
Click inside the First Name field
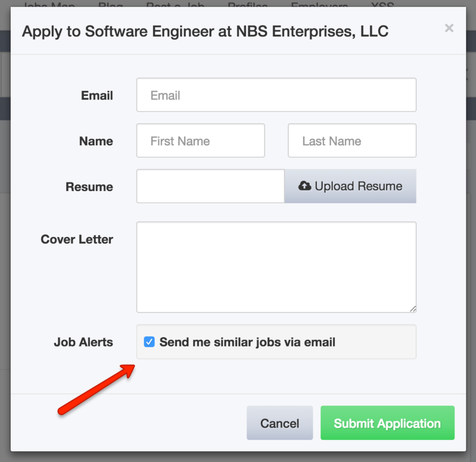(x=200, y=140)
